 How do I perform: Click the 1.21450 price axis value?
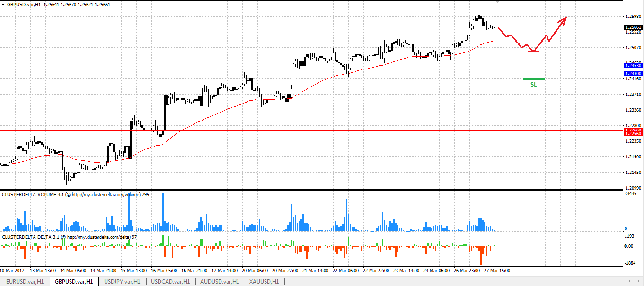click(633, 173)
